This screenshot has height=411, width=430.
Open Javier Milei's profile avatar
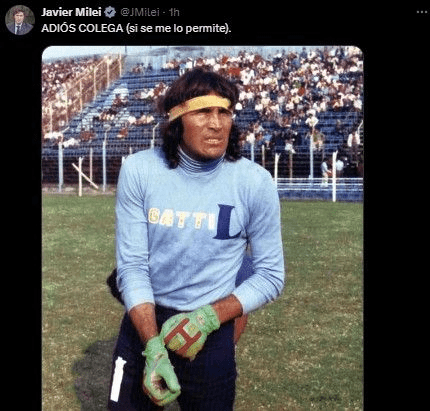[x=20, y=20]
